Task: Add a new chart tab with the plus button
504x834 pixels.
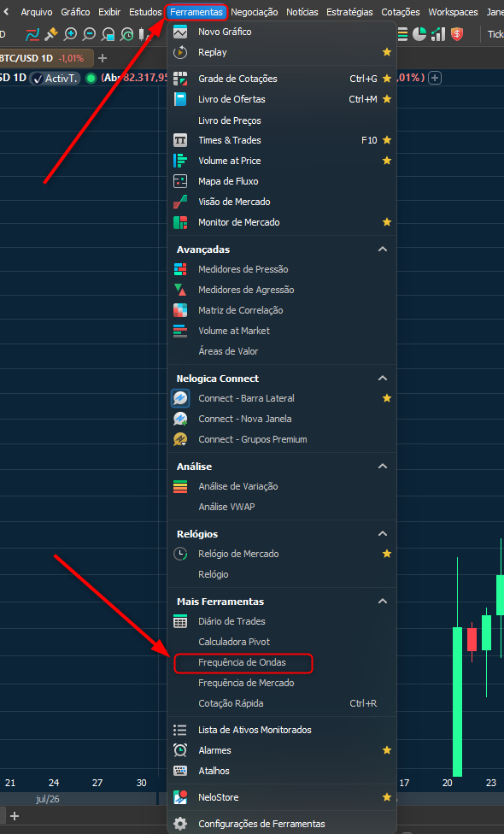Action: click(x=103, y=58)
